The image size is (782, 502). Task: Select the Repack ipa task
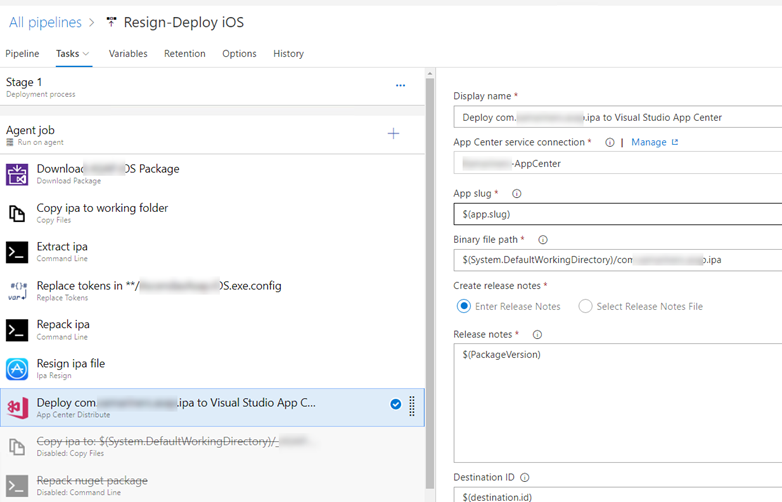click(212, 330)
